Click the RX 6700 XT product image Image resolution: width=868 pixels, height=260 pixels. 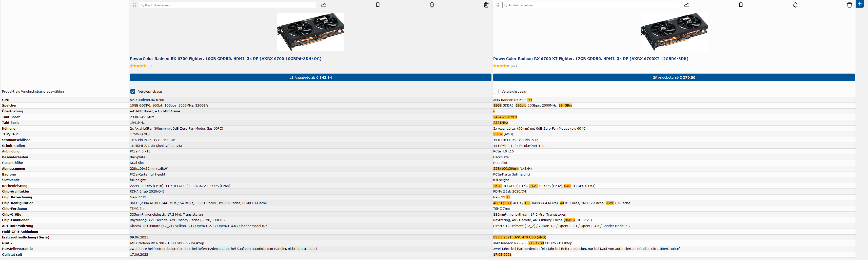[x=674, y=32]
